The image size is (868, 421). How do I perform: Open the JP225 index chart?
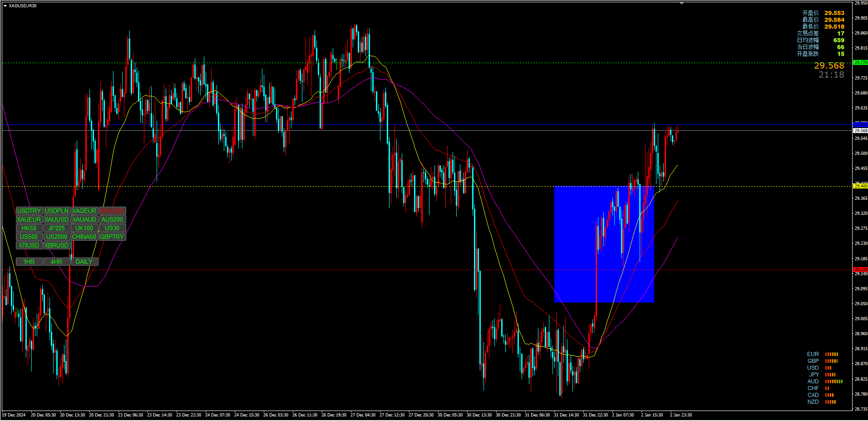coord(57,228)
